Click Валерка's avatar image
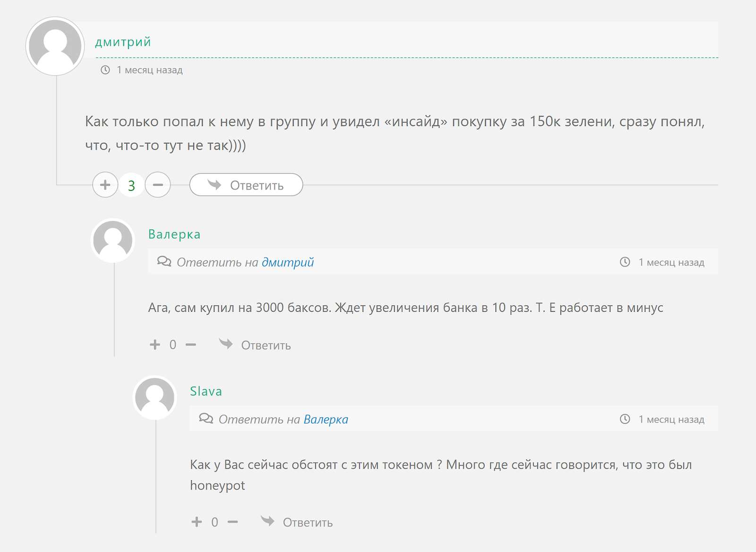This screenshot has height=552, width=756. 113,241
